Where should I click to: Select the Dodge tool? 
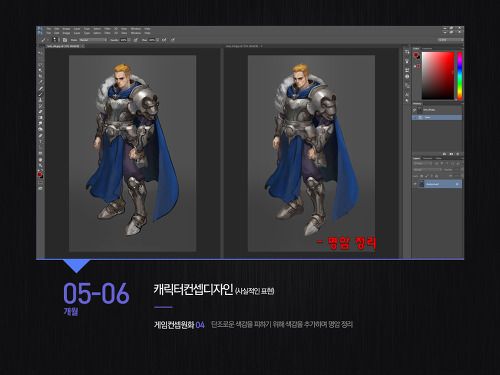tap(41, 129)
